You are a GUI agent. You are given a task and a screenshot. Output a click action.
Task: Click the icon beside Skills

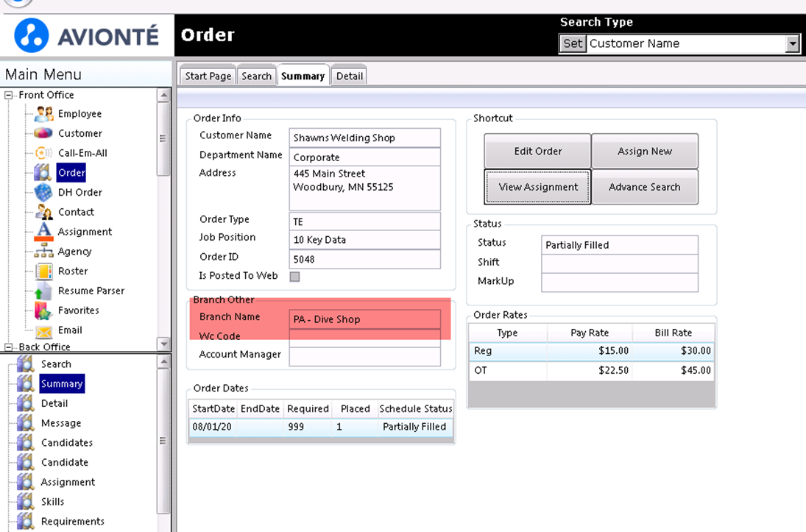click(25, 502)
